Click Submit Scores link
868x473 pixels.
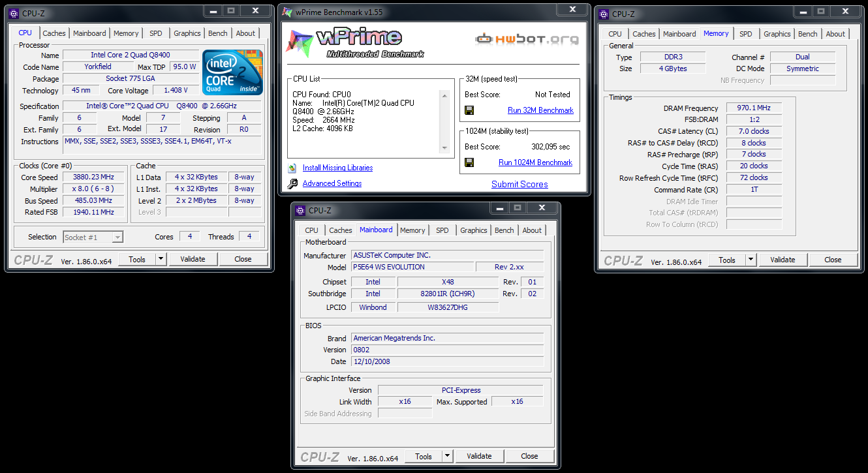(x=519, y=184)
